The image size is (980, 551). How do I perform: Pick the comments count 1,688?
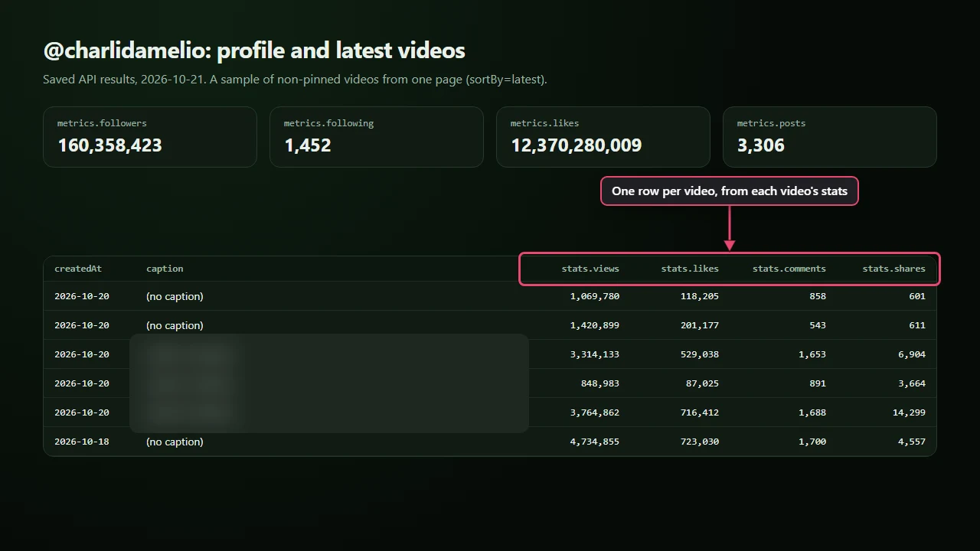[x=812, y=412]
